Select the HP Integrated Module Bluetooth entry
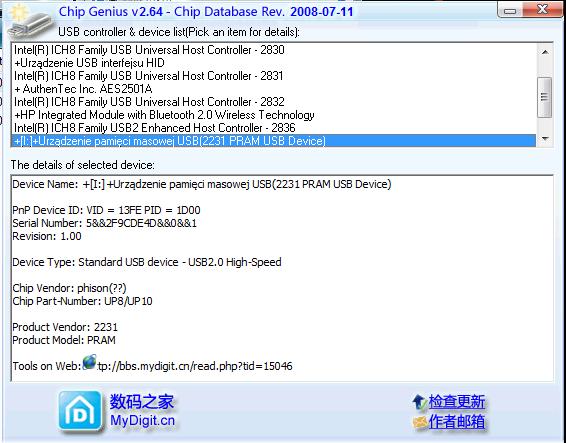This screenshot has height=443, width=566. [273, 115]
